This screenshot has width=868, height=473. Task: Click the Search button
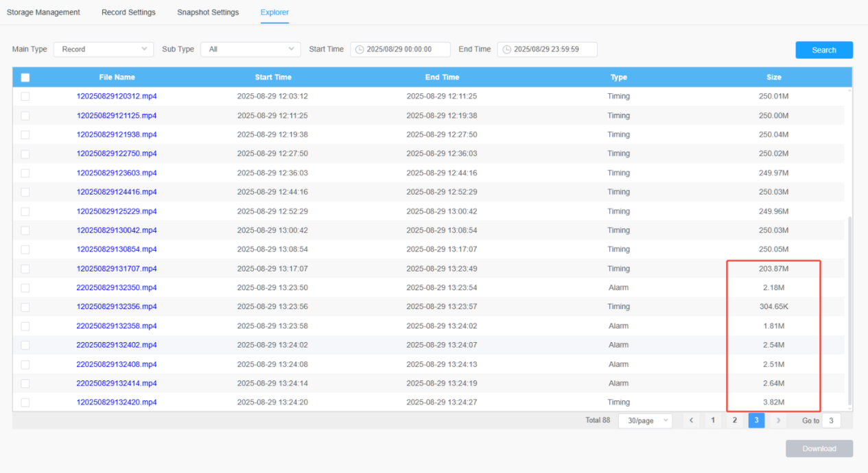(x=824, y=50)
